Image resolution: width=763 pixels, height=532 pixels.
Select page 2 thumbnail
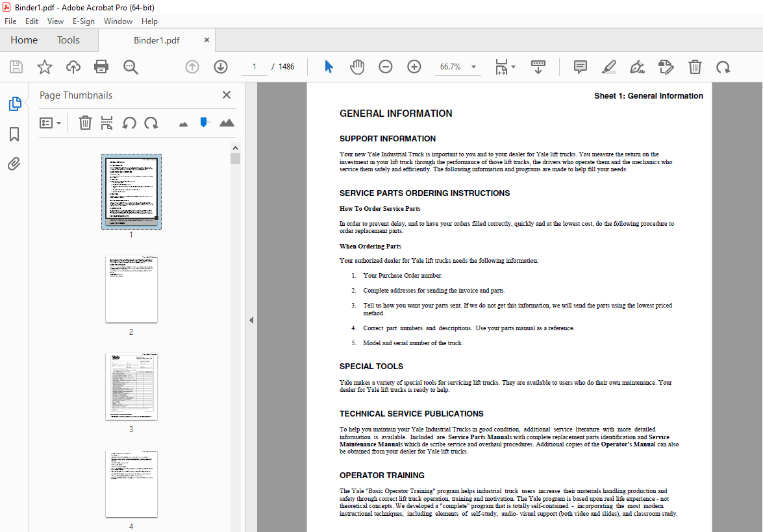(131, 289)
